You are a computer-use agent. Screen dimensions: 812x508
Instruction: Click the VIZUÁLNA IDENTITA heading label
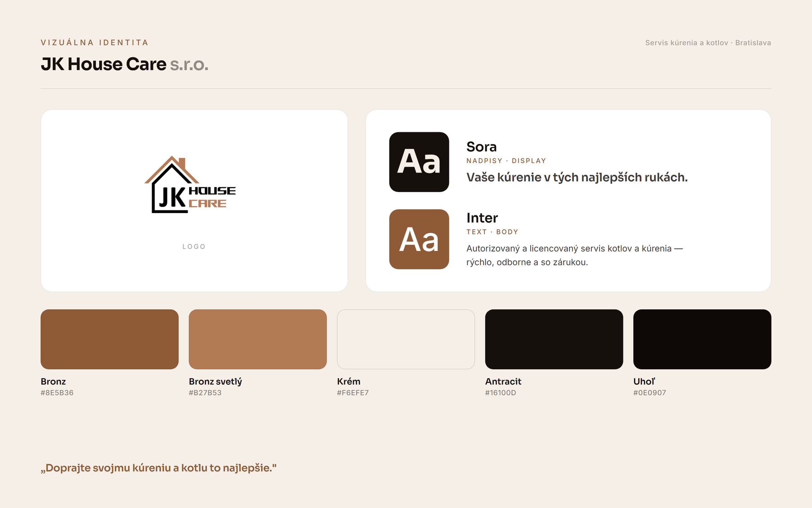point(95,42)
